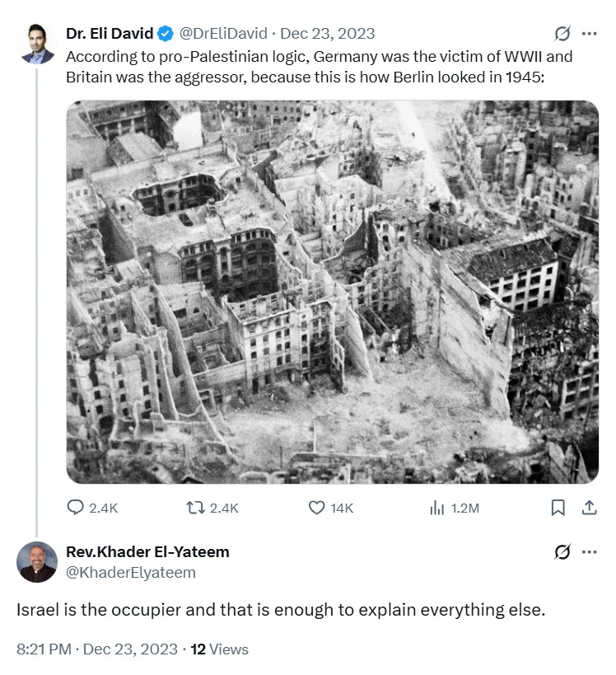This screenshot has height=675, width=616.
Task: Click Grok icon on Dr. Eli David's tweet
Action: pos(562,34)
